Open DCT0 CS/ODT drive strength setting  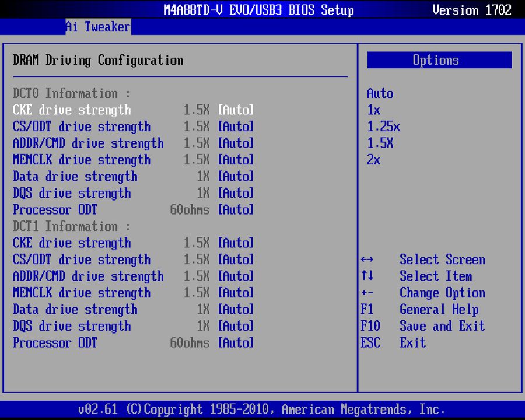[x=82, y=127]
